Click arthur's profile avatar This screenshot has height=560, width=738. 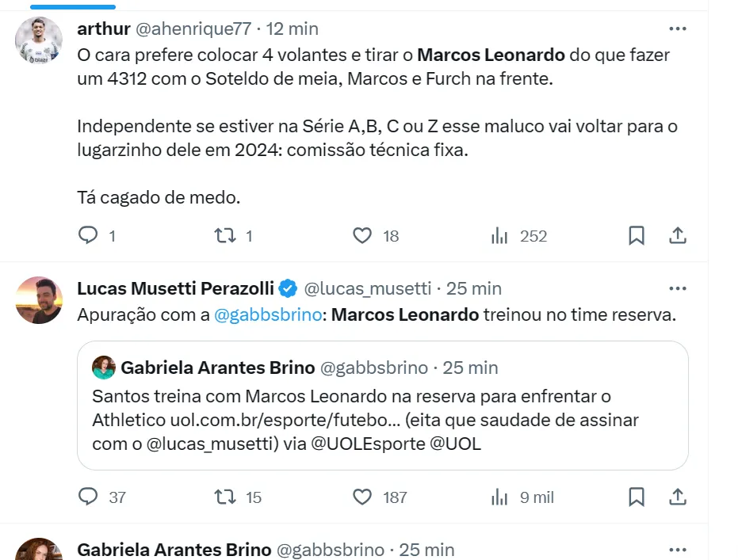[39, 40]
